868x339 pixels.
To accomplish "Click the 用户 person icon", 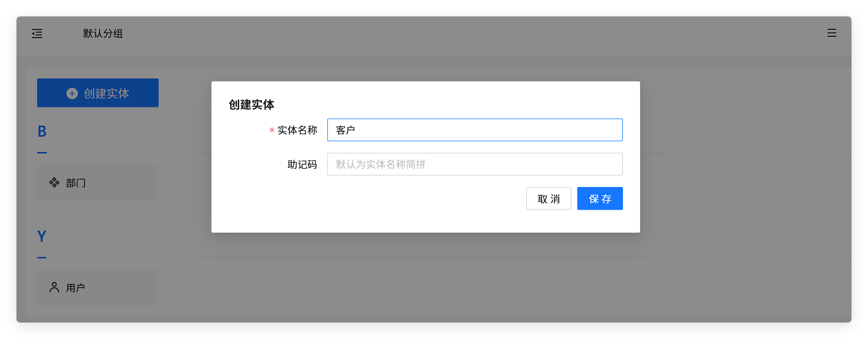I will [x=54, y=288].
